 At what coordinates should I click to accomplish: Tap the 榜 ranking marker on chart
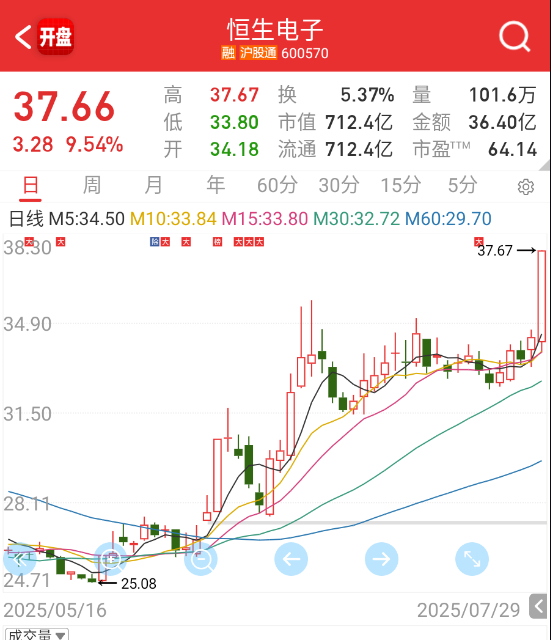[218, 242]
